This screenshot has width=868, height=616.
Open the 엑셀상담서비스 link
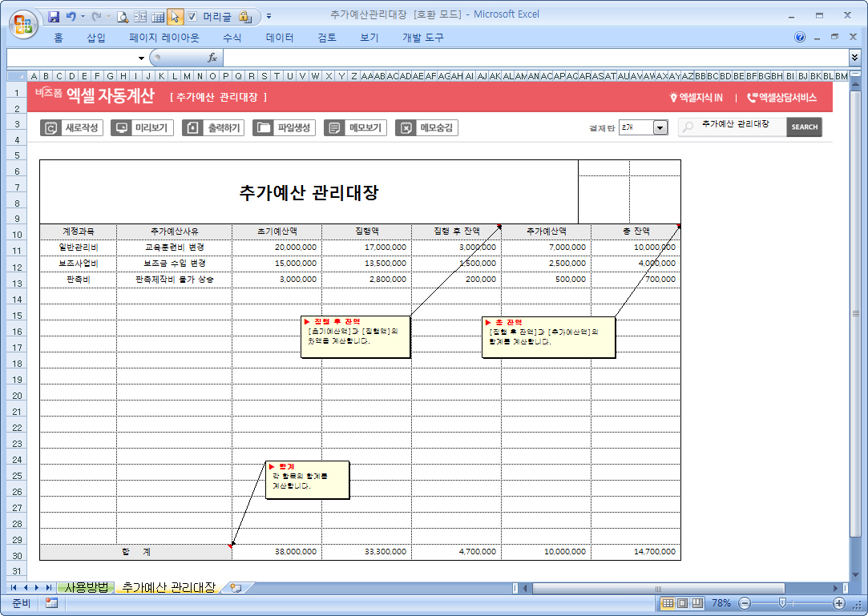click(x=781, y=98)
